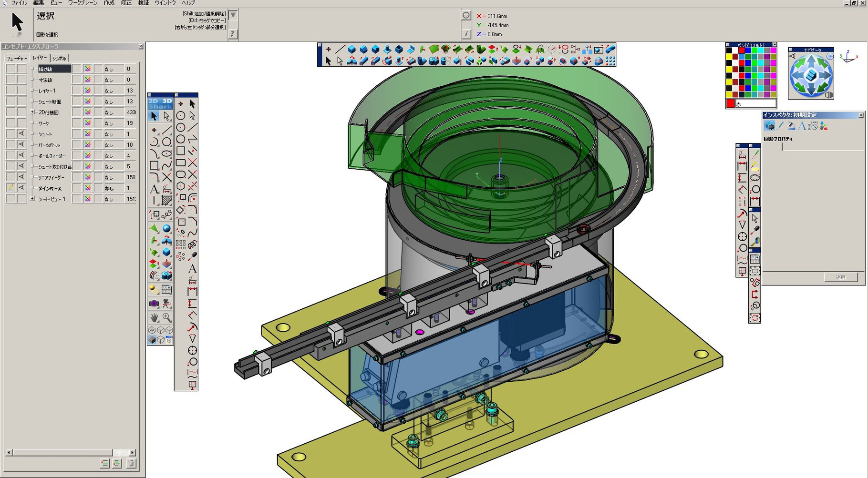
Task: Click the Navigator center home button
Action: pos(811,75)
